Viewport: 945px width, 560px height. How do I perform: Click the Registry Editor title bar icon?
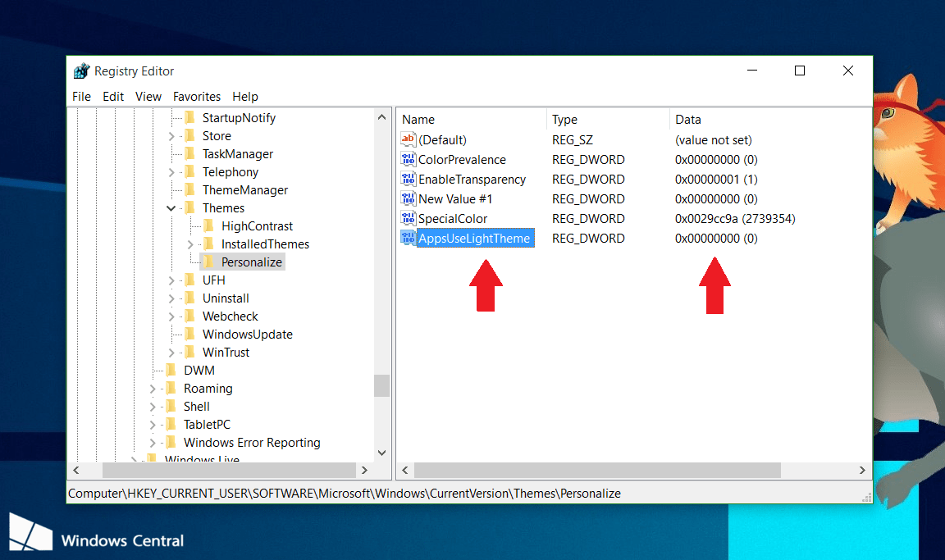point(81,71)
